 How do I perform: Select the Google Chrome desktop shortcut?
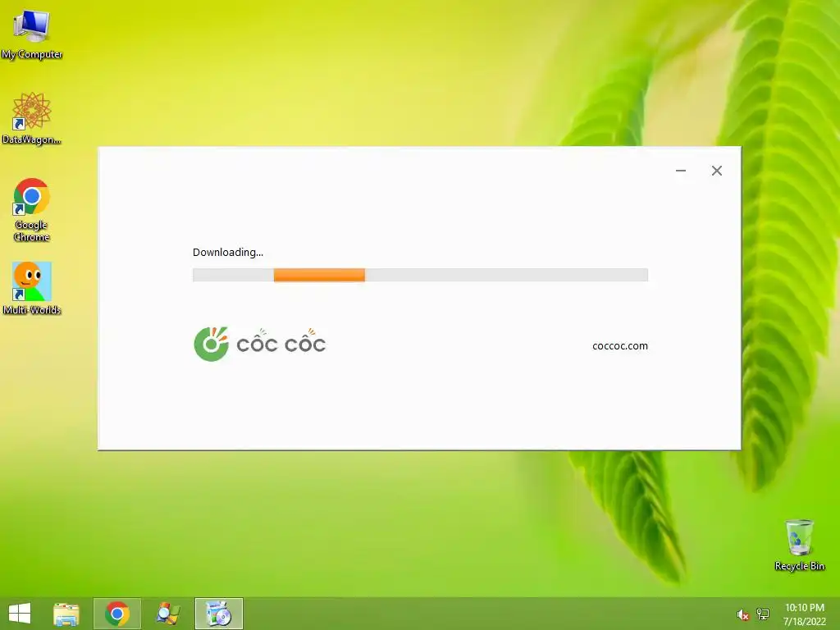pos(32,209)
